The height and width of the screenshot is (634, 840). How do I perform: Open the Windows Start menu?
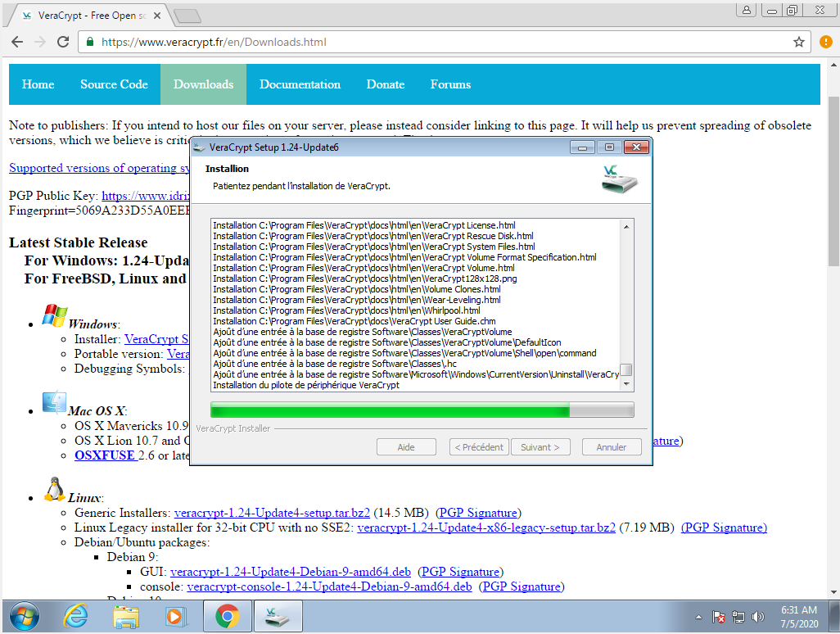click(x=23, y=616)
